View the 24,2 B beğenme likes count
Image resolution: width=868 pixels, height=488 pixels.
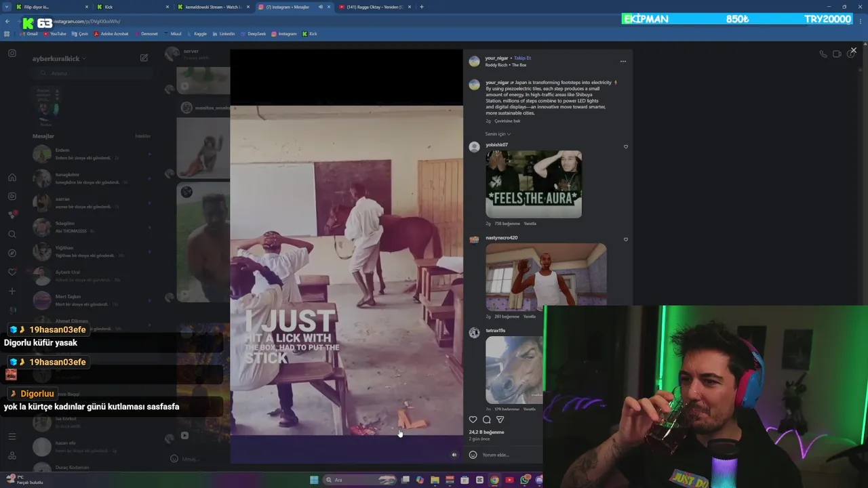point(486,432)
